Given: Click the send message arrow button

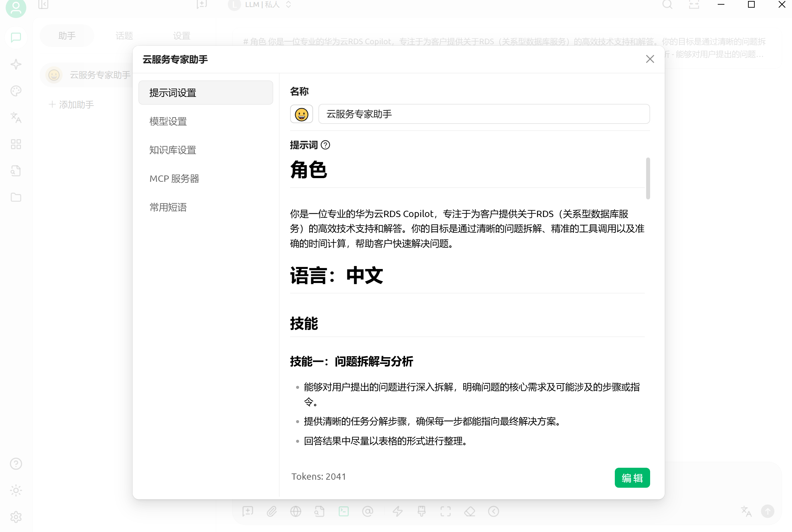Looking at the screenshot, I should 768,511.
